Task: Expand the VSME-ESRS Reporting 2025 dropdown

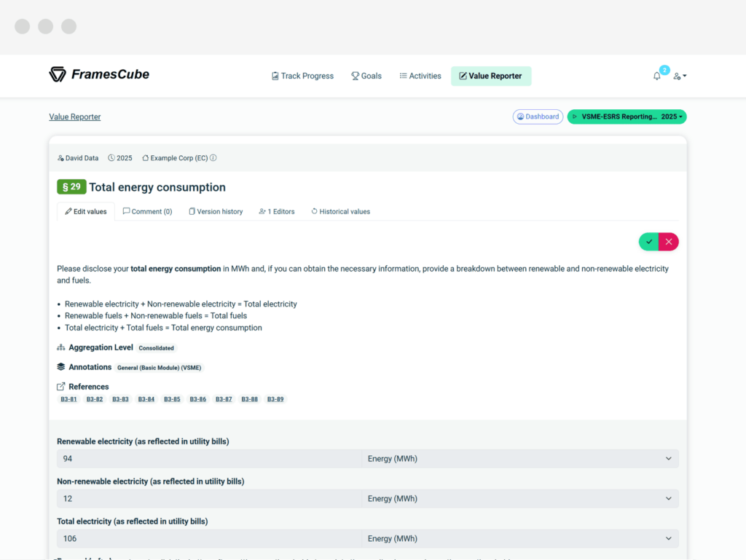Action: tap(627, 117)
